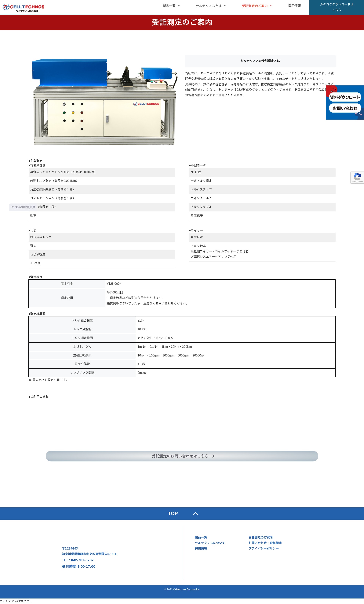Click the address 神奈川県相模原市中央区東淵野辺5-15-11
The image size is (364, 604).
coord(90,554)
